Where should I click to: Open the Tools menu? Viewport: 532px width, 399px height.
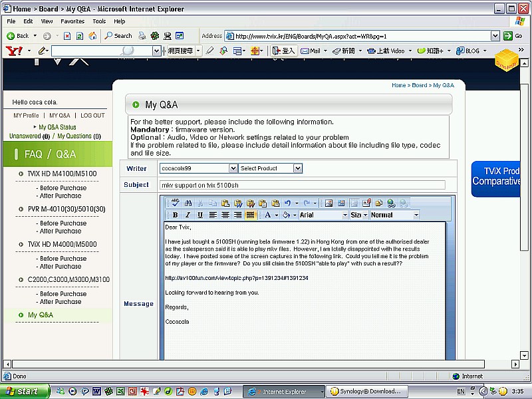tap(99, 21)
